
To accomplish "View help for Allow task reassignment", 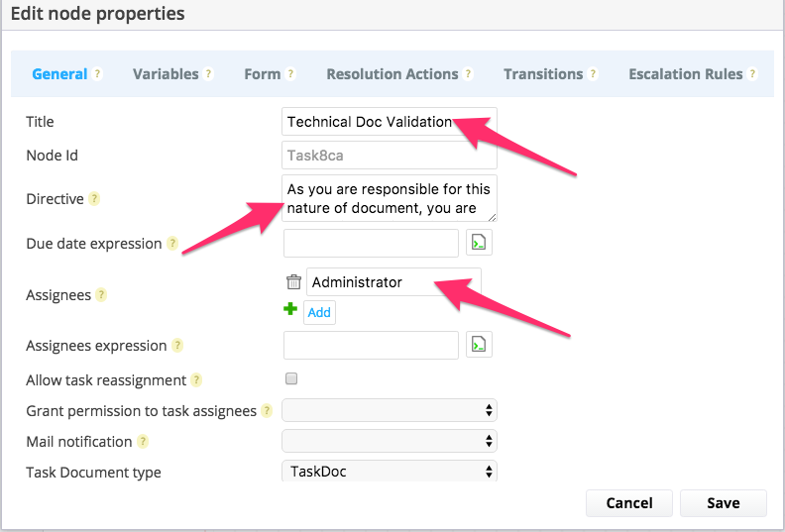I will click(x=197, y=380).
